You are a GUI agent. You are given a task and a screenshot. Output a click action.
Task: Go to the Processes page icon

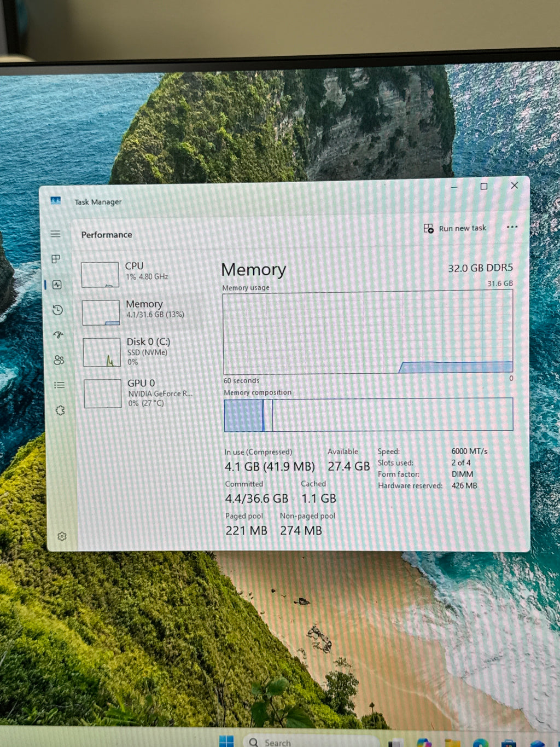56,259
